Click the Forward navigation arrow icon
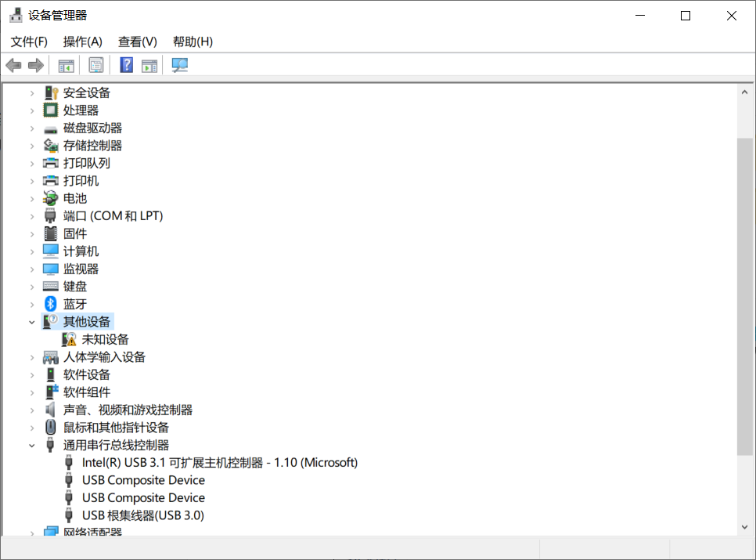 [35, 65]
